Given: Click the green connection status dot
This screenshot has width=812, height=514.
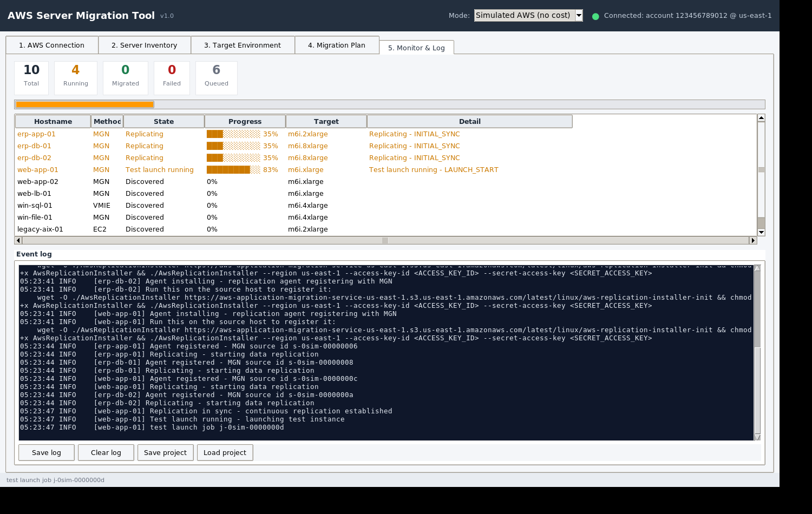Looking at the screenshot, I should 595,16.
